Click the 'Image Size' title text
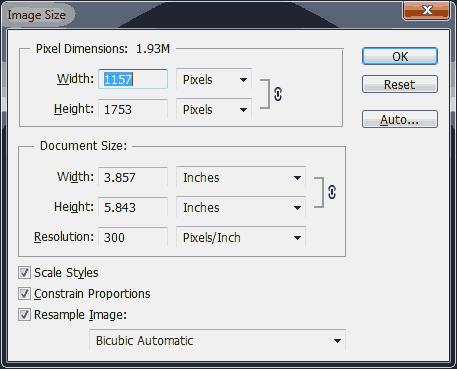The width and height of the screenshot is (457, 369). (37, 15)
